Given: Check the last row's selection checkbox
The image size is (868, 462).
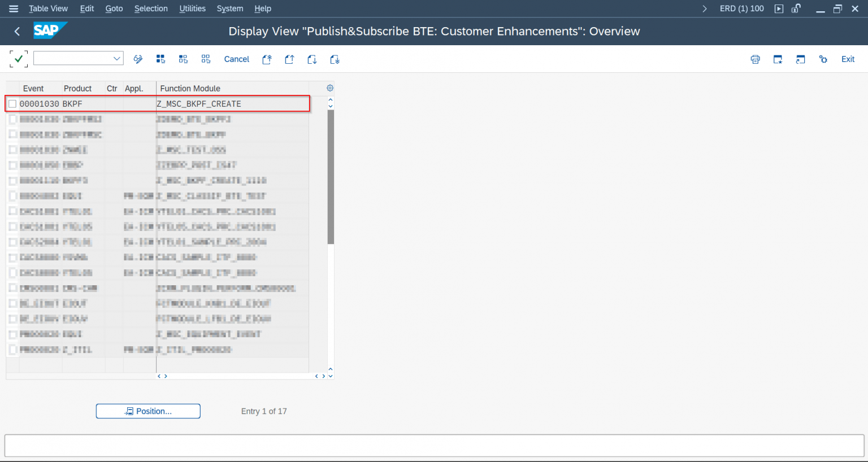Looking at the screenshot, I should click(x=12, y=350).
